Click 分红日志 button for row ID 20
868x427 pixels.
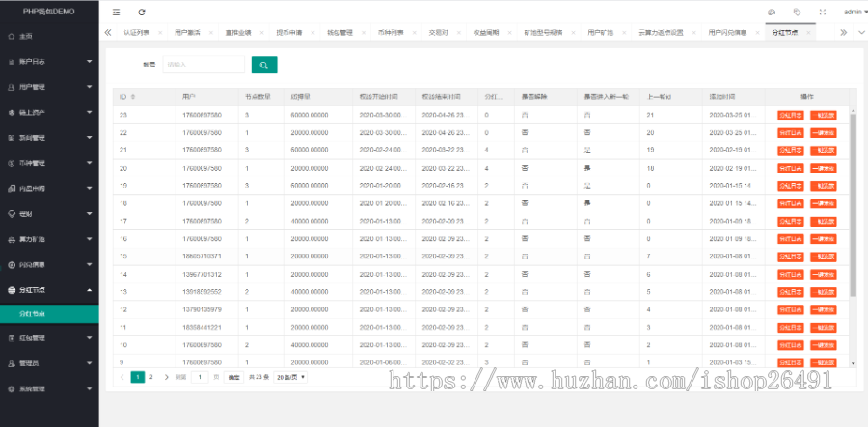[791, 168]
